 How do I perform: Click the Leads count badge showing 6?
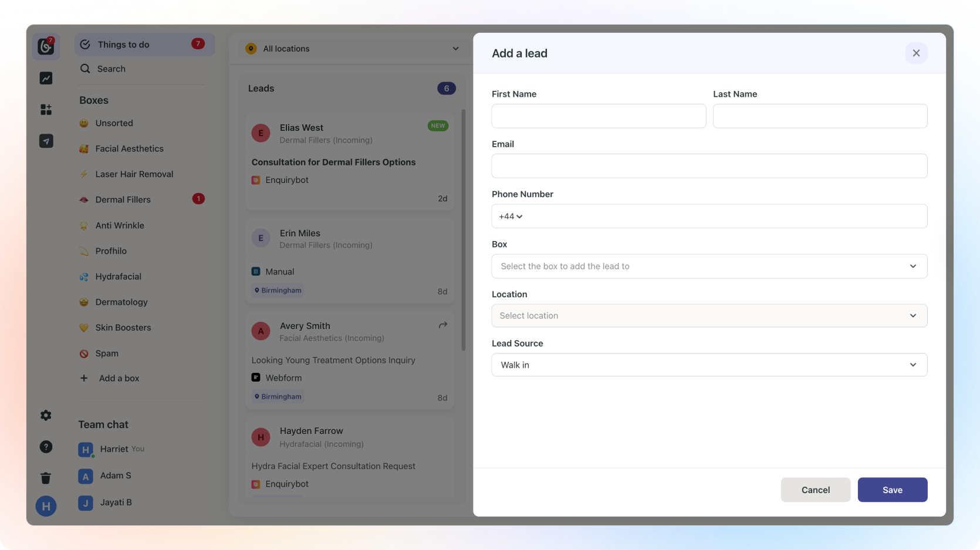447,89
